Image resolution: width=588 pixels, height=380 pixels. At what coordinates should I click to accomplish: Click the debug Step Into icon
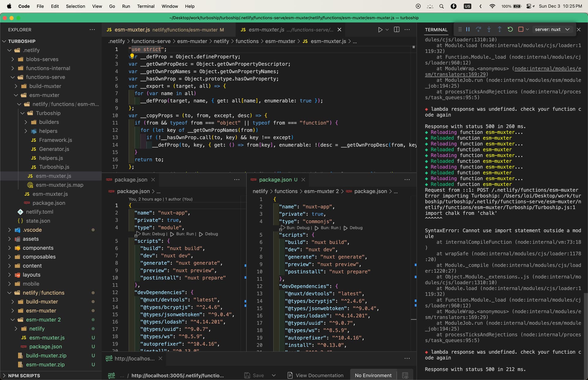[x=489, y=29]
